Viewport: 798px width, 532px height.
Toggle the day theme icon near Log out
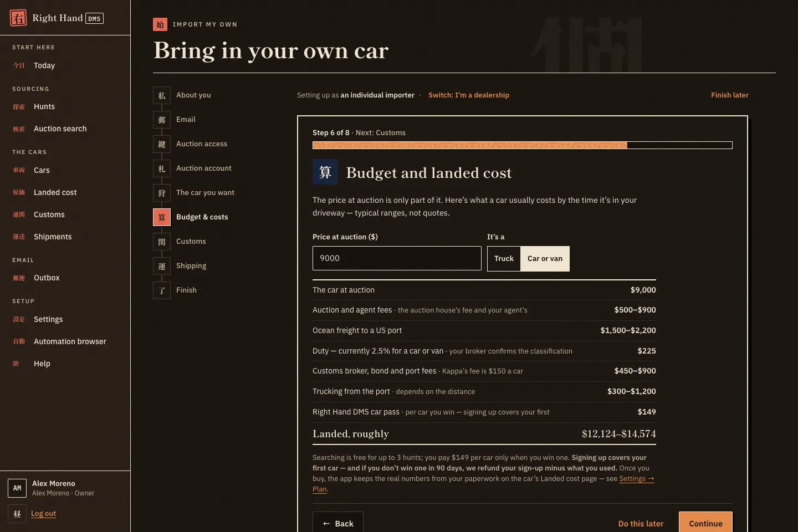coord(17,514)
